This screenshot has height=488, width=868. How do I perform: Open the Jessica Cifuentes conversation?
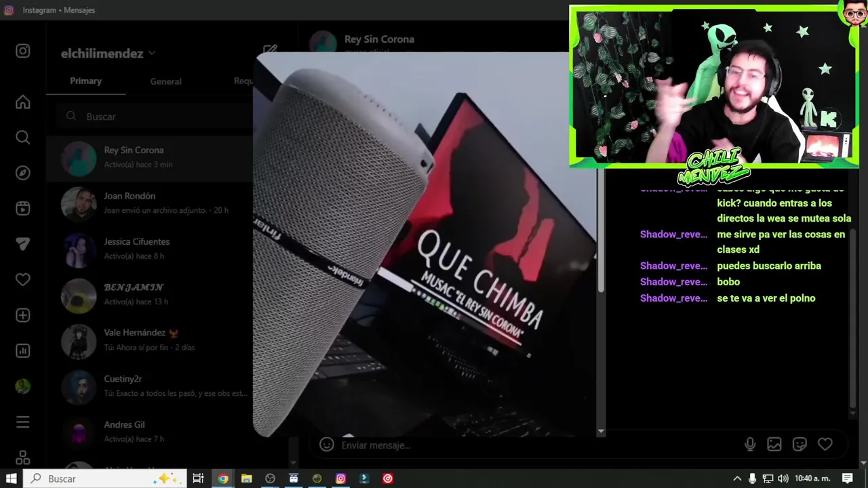pyautogui.click(x=149, y=249)
